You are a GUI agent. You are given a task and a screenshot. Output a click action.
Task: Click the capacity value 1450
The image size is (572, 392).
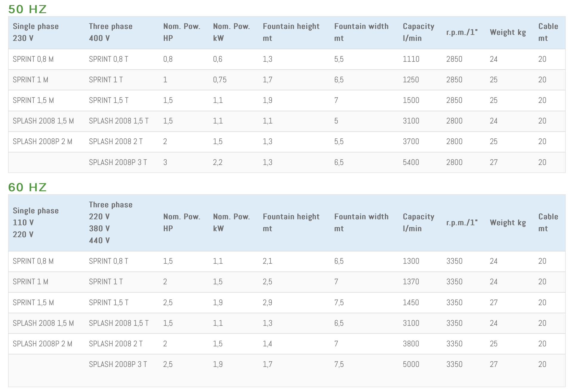coord(411,303)
